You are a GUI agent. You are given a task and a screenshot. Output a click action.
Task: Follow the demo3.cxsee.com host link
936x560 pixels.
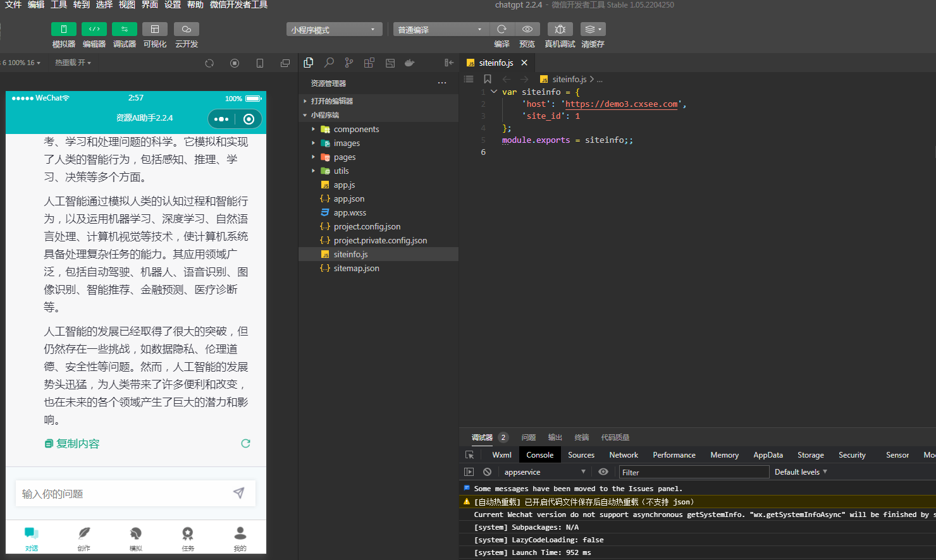pyautogui.click(x=622, y=104)
